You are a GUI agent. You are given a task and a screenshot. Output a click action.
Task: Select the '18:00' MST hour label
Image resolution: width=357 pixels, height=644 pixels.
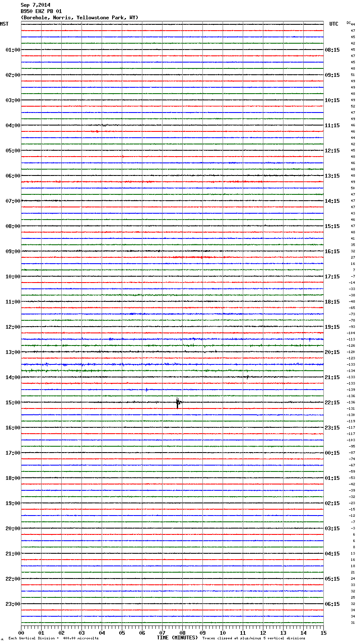click(13, 478)
